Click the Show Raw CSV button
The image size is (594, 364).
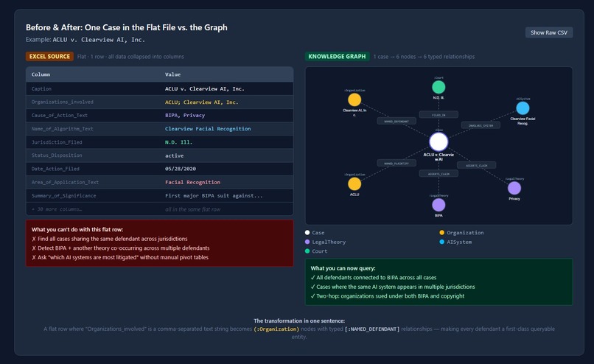point(548,32)
